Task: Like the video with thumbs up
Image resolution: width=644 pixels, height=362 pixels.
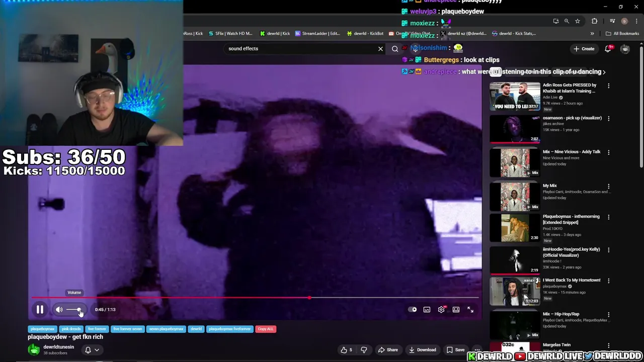Action: point(347,350)
